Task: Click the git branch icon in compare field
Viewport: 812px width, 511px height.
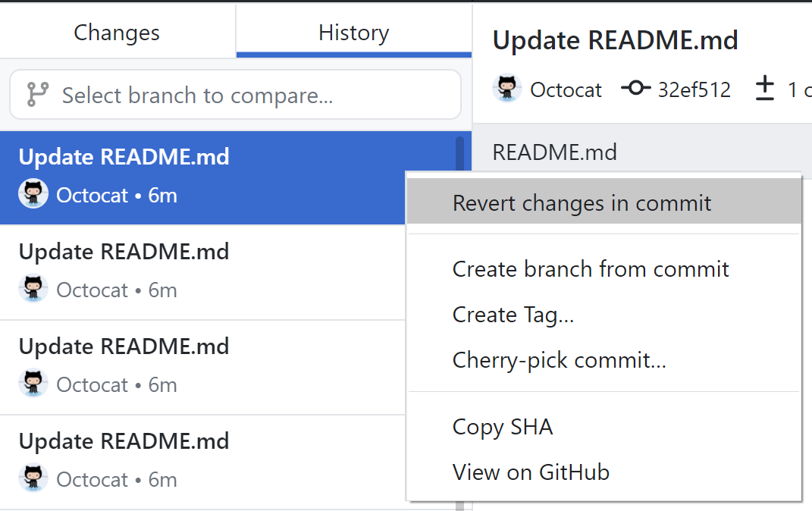Action: (38, 94)
